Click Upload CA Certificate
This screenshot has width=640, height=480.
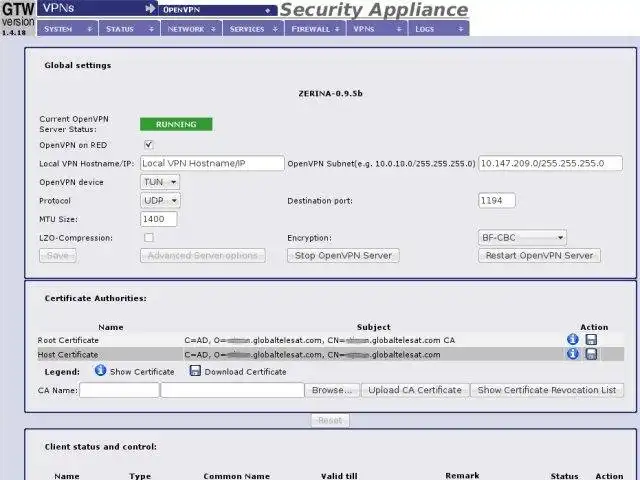(x=415, y=390)
